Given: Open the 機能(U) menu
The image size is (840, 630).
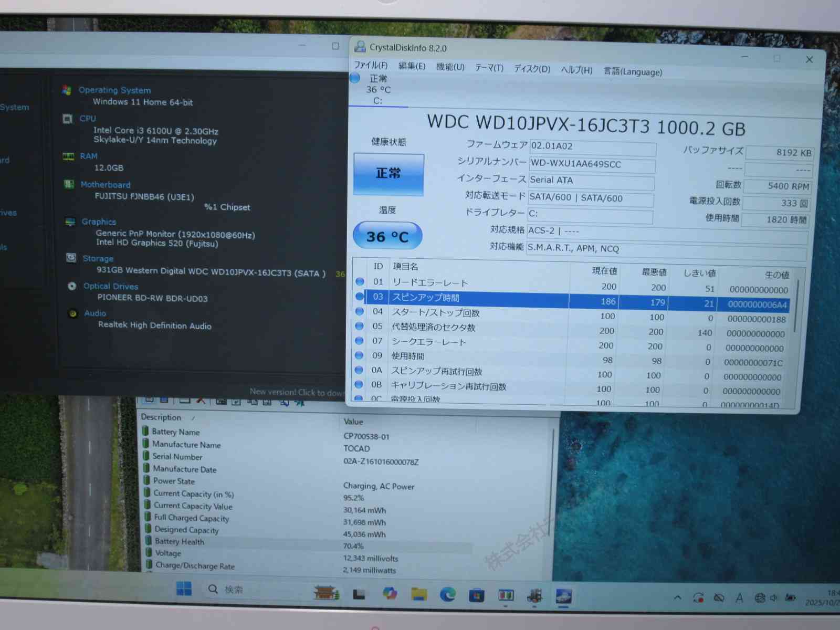Looking at the screenshot, I should (450, 67).
